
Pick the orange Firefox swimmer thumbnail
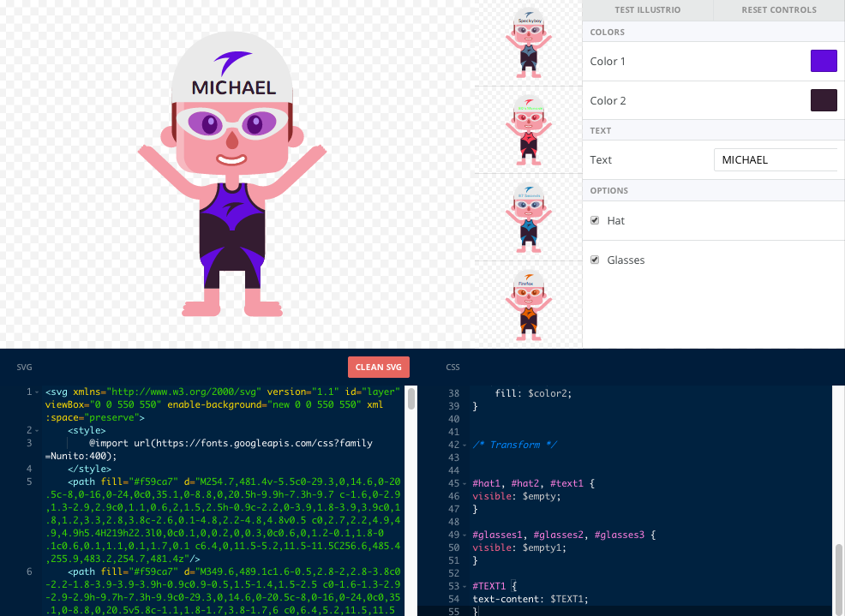pos(529,304)
